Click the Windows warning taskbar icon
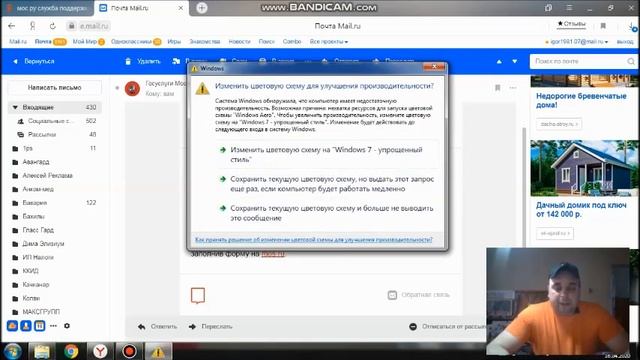The width and height of the screenshot is (640, 360). point(158,351)
